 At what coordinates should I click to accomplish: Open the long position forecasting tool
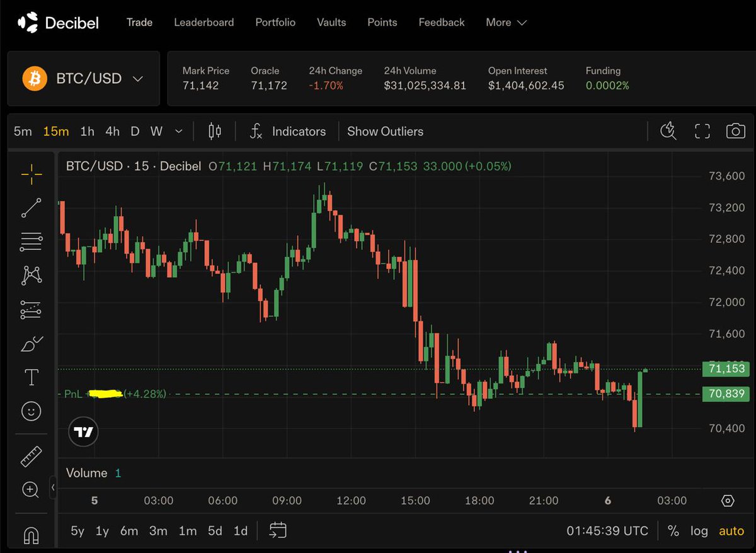tap(31, 309)
